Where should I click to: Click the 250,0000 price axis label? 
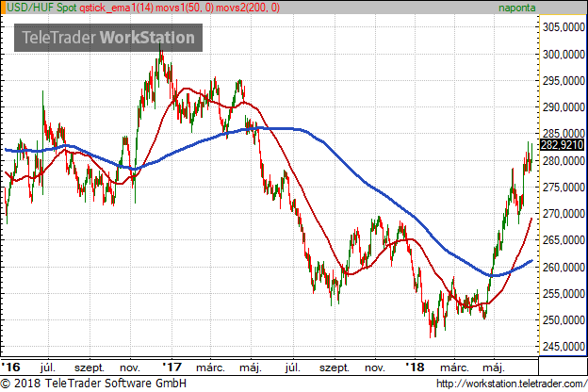(564, 320)
